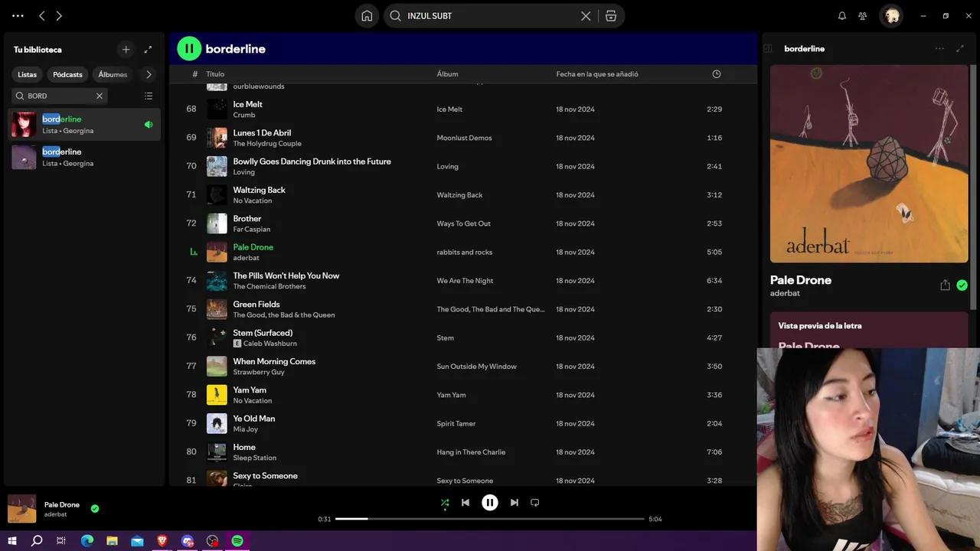The image size is (980, 551).
Task: Open more options in now playing panel
Action: (x=939, y=48)
